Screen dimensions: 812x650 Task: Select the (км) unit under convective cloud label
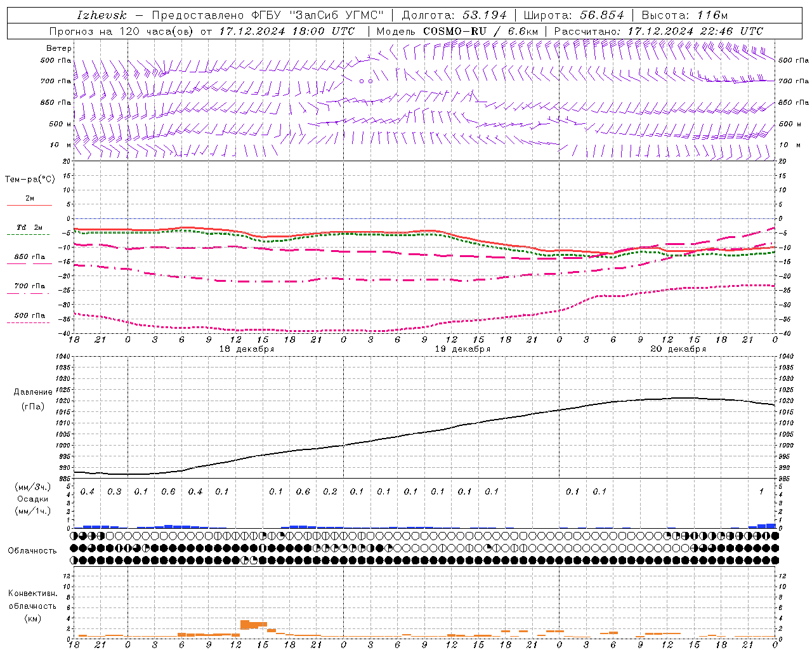click(32, 618)
